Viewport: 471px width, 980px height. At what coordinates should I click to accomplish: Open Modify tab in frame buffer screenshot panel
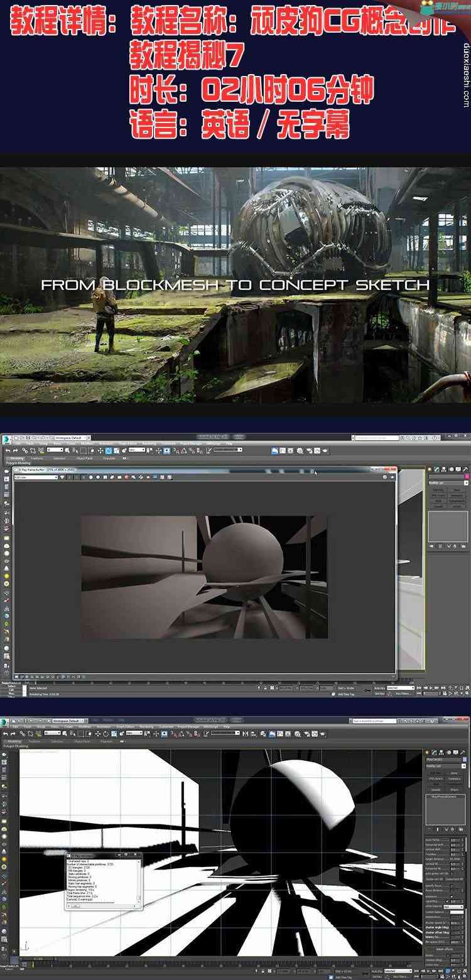(437, 469)
